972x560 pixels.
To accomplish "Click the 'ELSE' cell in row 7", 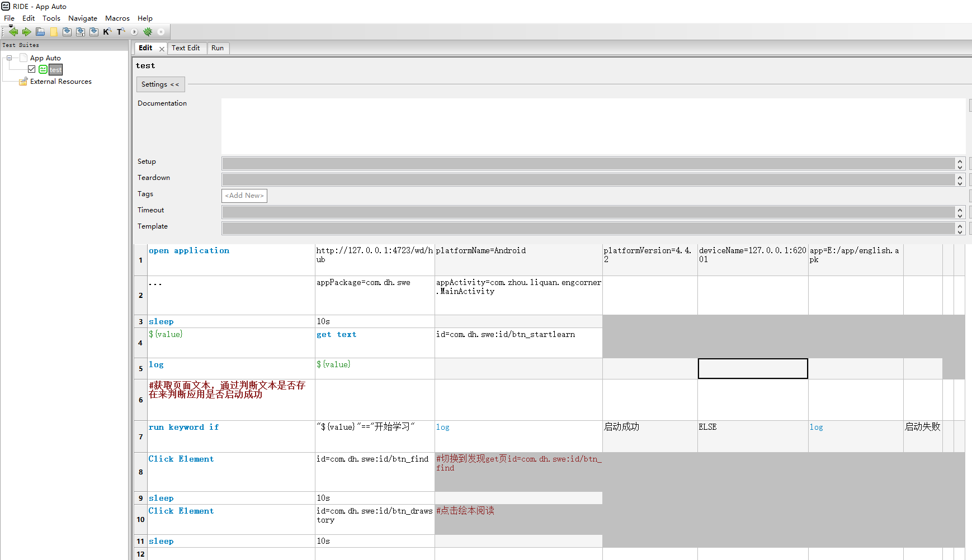I will [x=753, y=436].
